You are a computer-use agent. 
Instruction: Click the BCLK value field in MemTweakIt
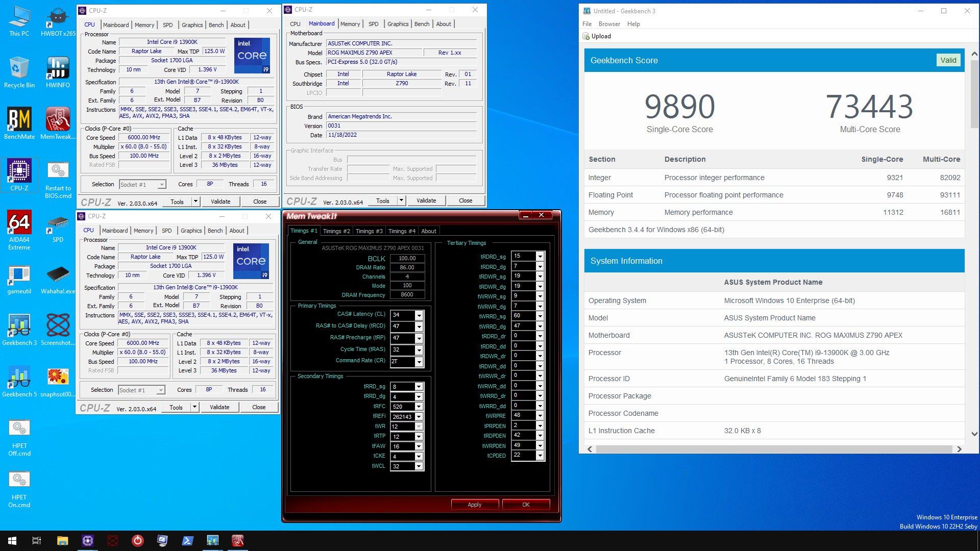coord(407,258)
